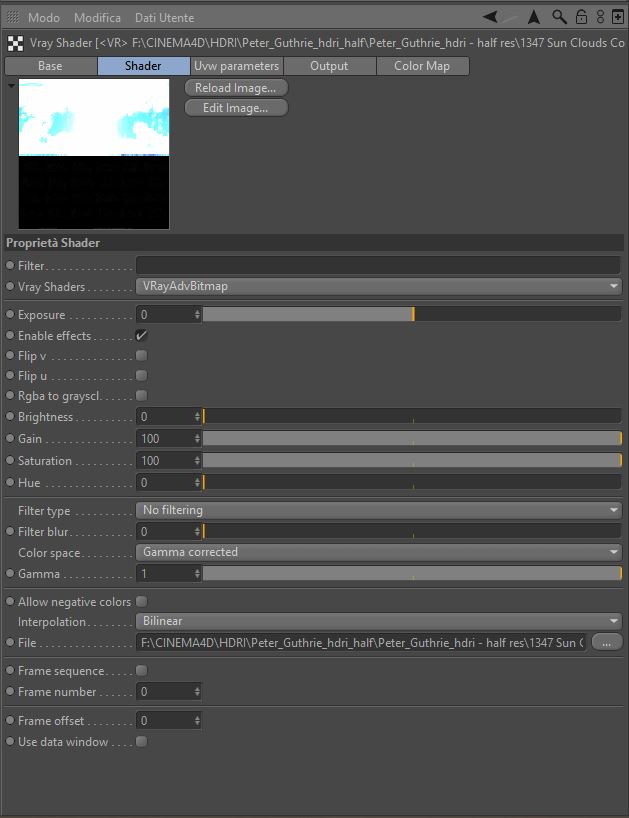
Task: Click the Gamma animation dot
Action: coord(10,573)
